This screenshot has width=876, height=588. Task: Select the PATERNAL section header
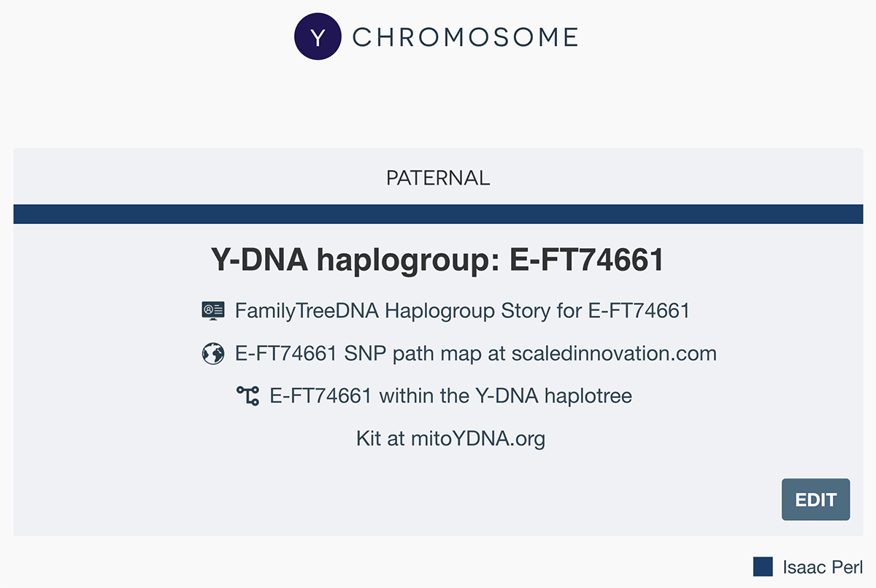[x=437, y=177]
